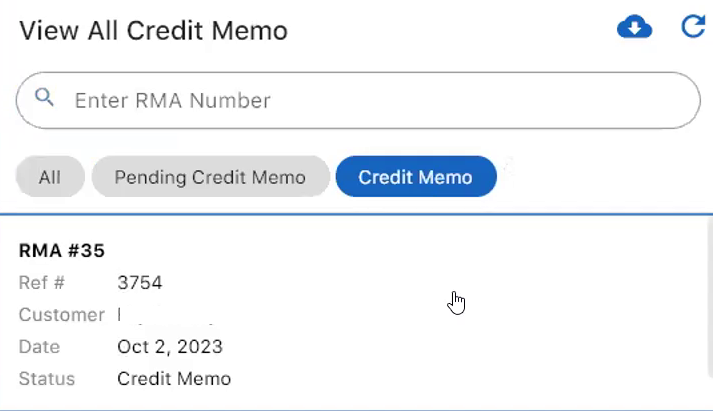Click the list's vertical scrollbar
Image resolution: width=713 pixels, height=411 pixels.
(708, 300)
